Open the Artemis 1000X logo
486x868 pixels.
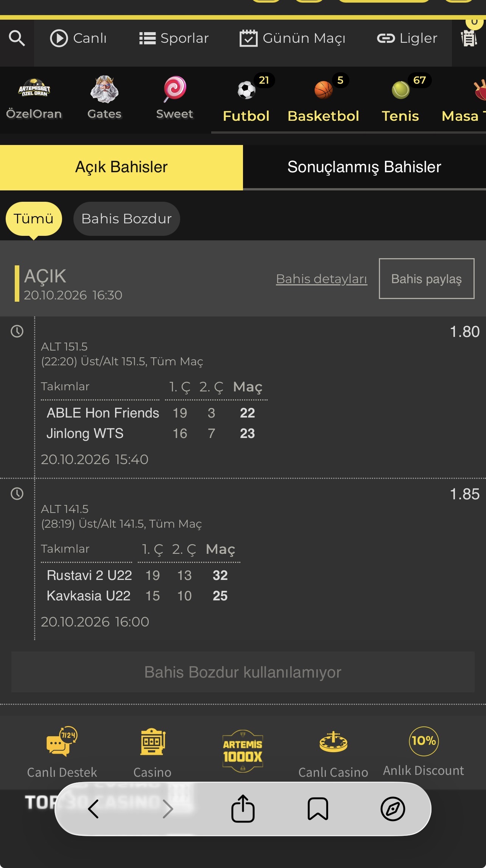click(x=243, y=751)
